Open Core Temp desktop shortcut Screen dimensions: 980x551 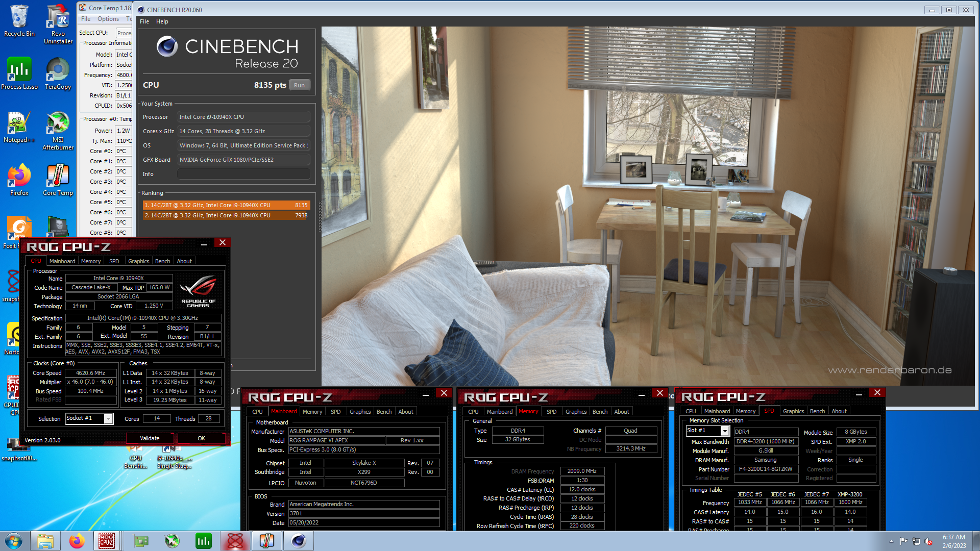click(x=58, y=180)
